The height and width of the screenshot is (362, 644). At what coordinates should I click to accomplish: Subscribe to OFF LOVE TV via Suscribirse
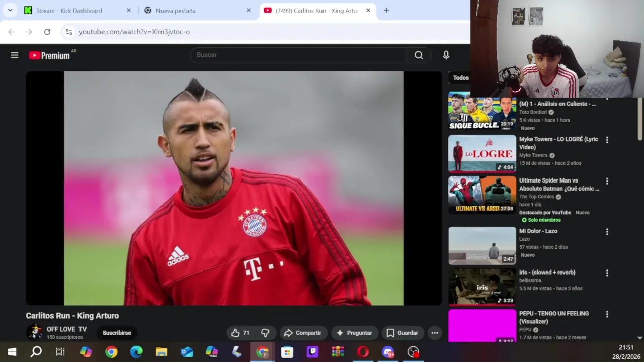pos(117,333)
